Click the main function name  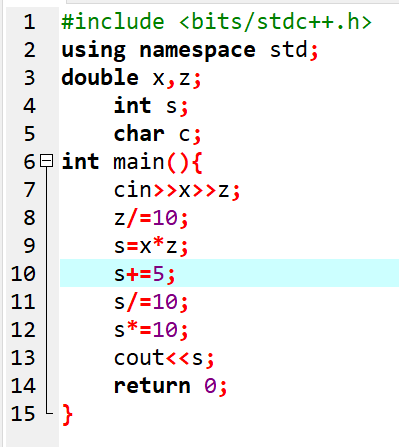coord(139,162)
